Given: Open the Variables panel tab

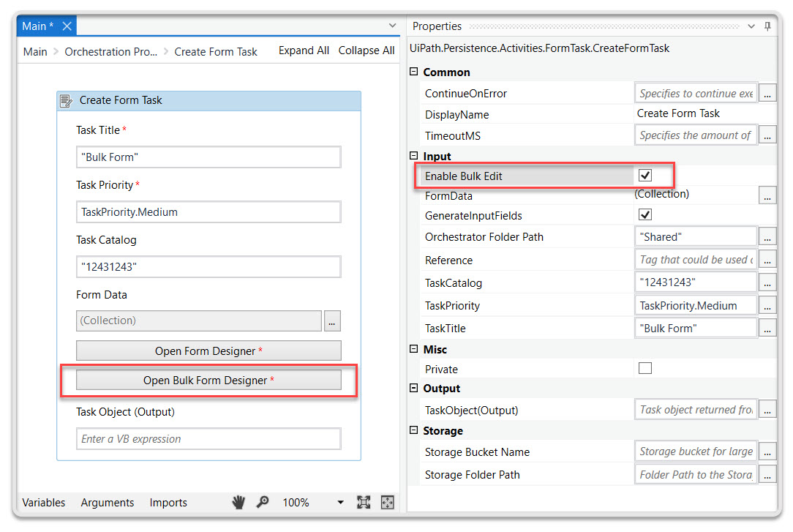Looking at the screenshot, I should coord(44,503).
